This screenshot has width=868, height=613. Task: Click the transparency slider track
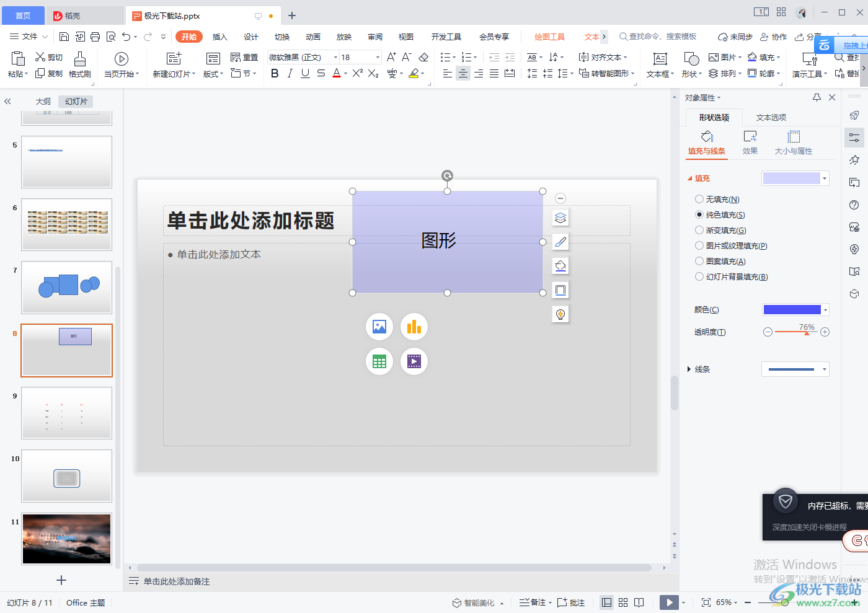(796, 332)
